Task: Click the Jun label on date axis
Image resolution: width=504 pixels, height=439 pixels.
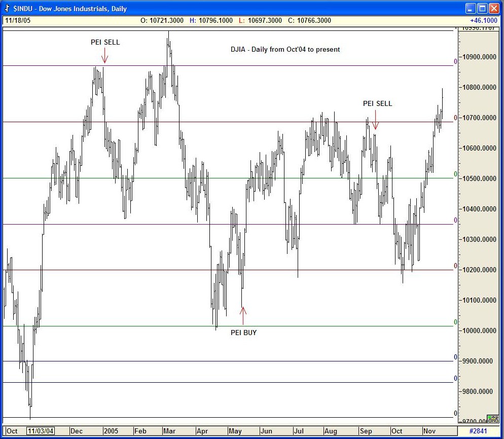Action: (266, 431)
